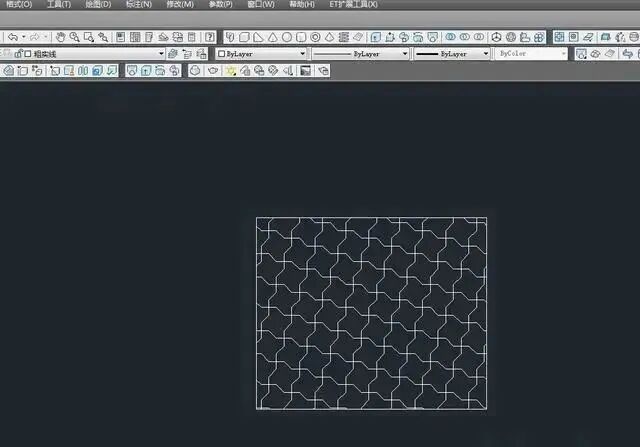
Task: Click the yellow Lights icon
Action: pos(231,71)
